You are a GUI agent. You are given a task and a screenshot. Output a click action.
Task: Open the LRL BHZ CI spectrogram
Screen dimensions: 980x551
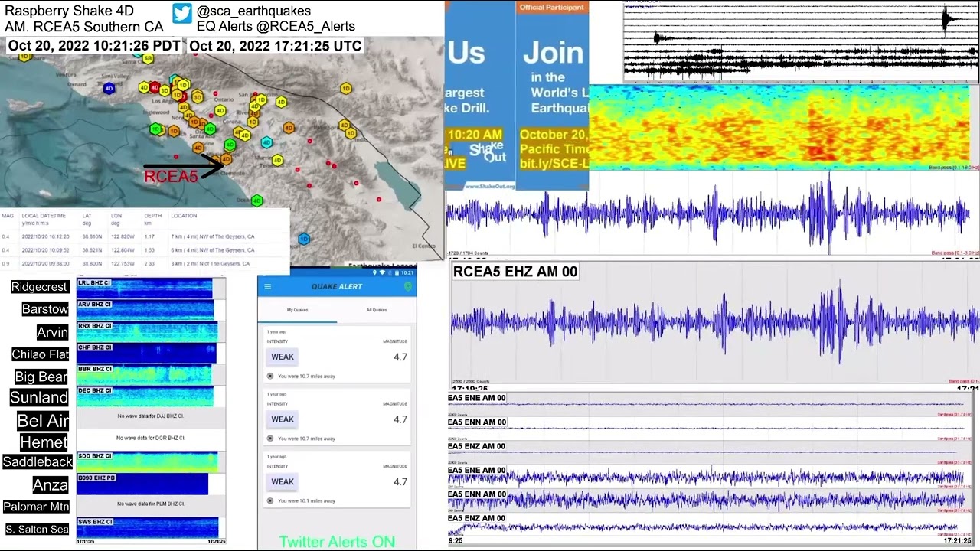[145, 289]
